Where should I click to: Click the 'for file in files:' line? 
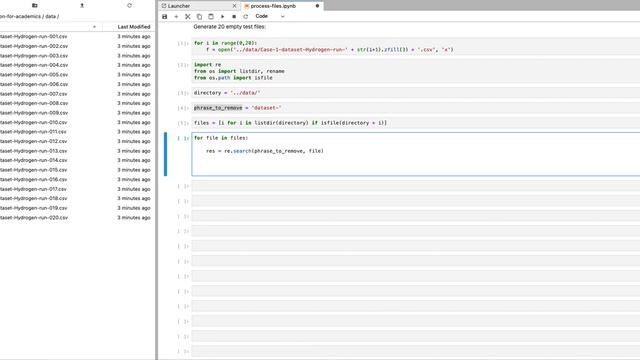[221, 138]
